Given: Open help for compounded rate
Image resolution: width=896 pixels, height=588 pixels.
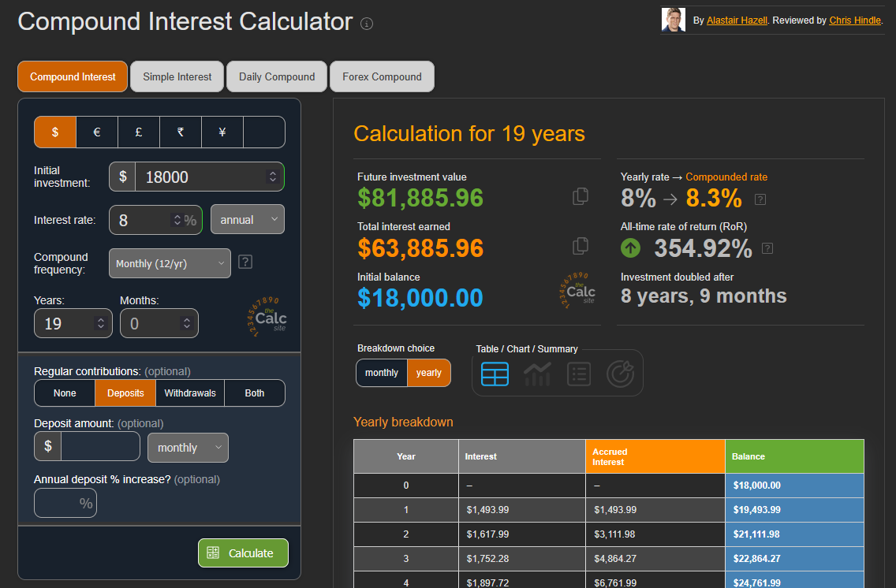Looking at the screenshot, I should pyautogui.click(x=760, y=199).
